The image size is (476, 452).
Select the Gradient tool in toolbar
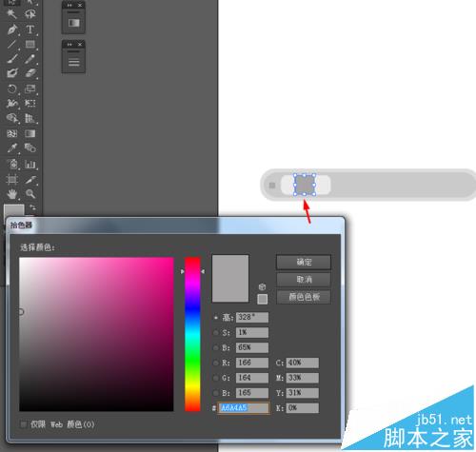pos(30,133)
